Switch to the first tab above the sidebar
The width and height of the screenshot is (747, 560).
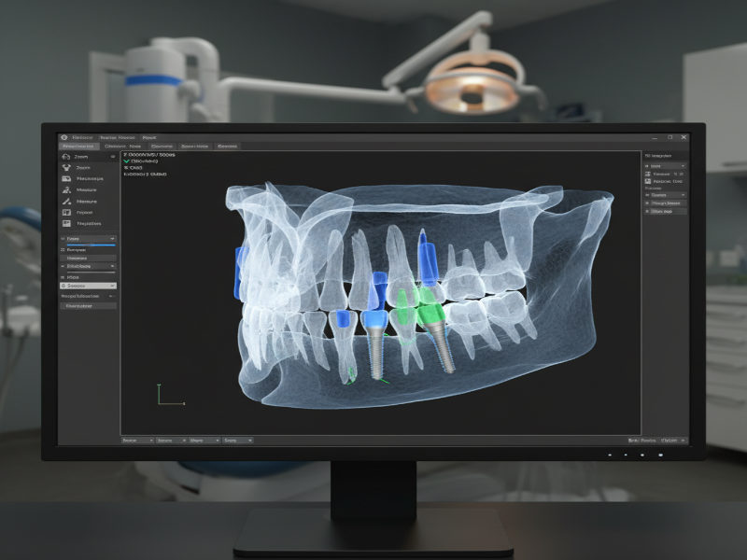pyautogui.click(x=78, y=146)
